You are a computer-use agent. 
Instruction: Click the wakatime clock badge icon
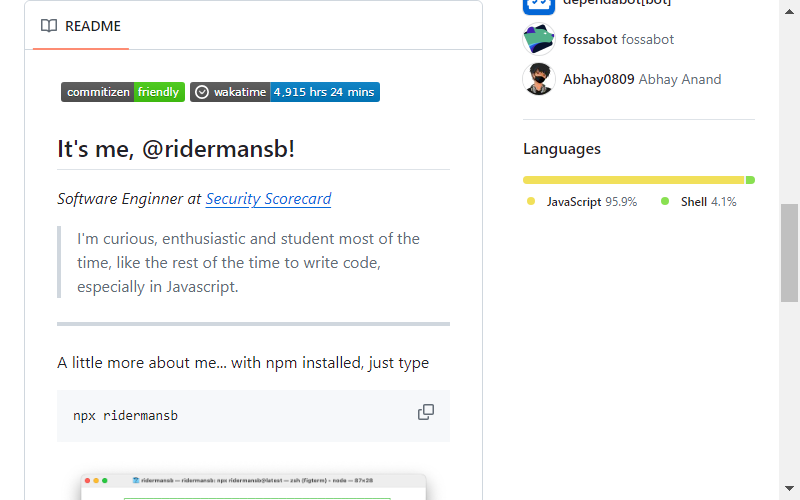click(202, 92)
